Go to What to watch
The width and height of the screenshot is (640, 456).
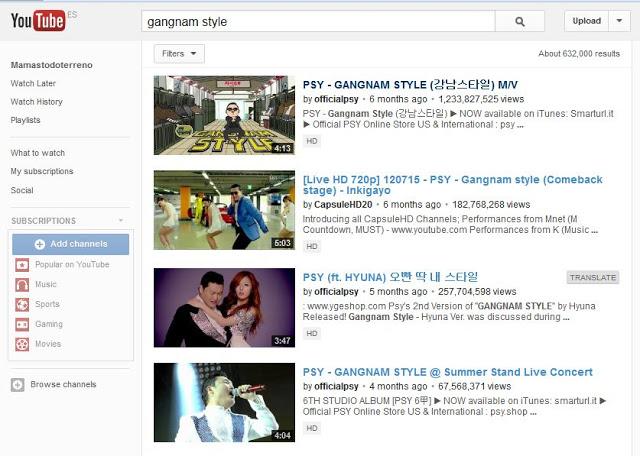pos(38,153)
